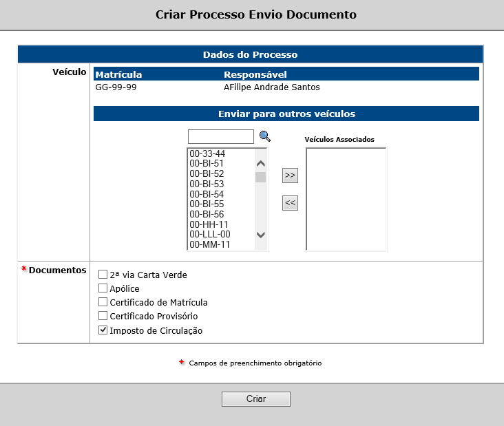This screenshot has height=426, width=504.
Task: Click the vehicle list scroll down arrow
Action: pos(261,235)
